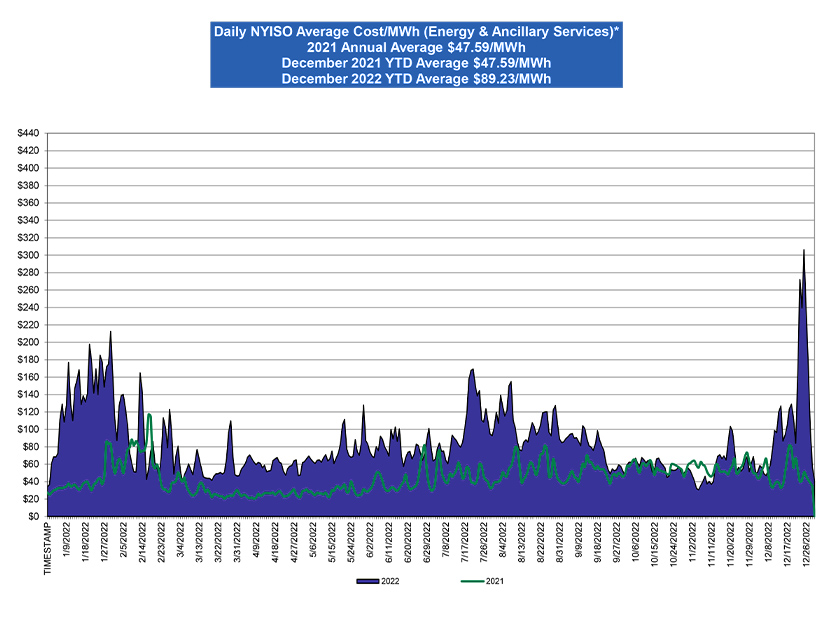826x620 pixels.
Task: Click the Daily NYISO Average Cost/MWh title line
Action: 416,32
